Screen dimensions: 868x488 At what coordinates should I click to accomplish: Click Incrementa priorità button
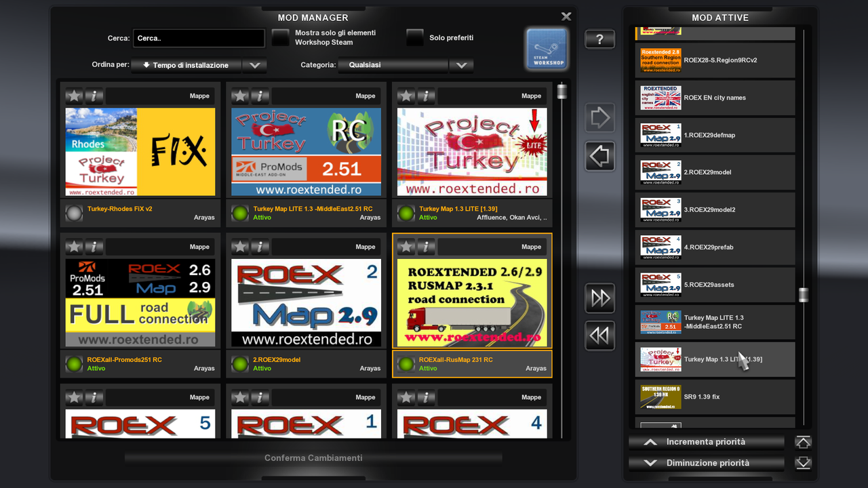[x=706, y=443]
